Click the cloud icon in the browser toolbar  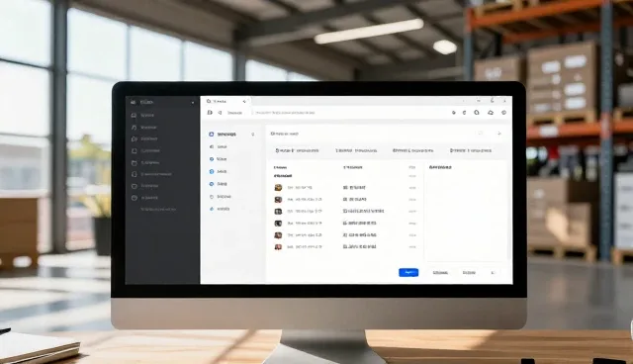point(491,113)
